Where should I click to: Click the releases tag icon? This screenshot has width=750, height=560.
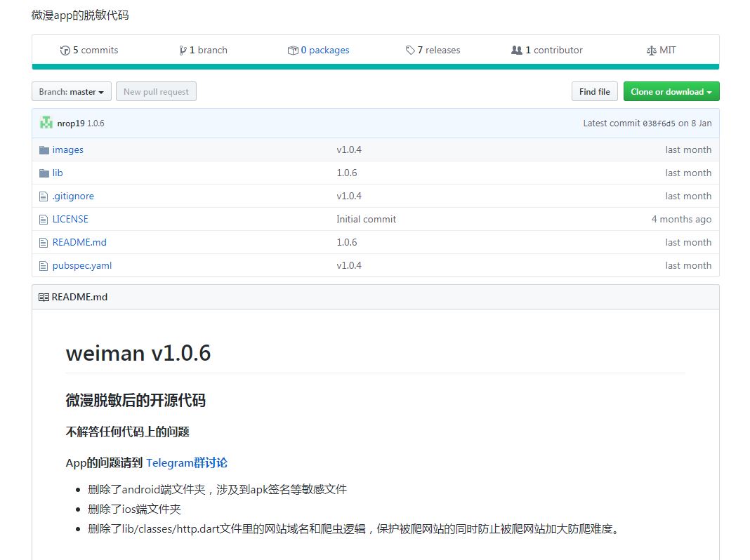click(x=410, y=50)
